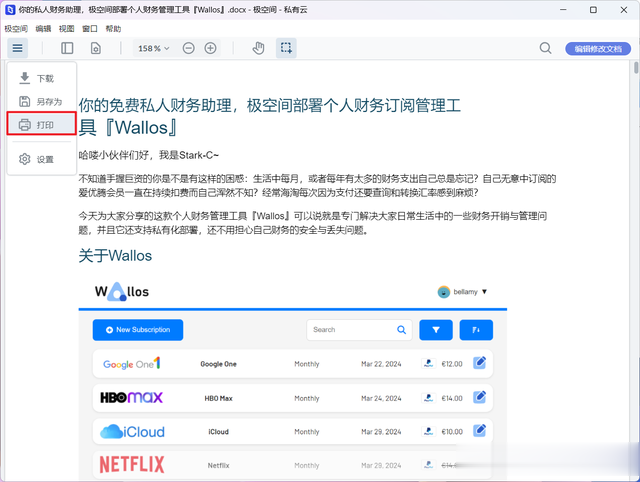The height and width of the screenshot is (482, 640).
Task: Open the bellamy user dropdown
Action: [462, 292]
